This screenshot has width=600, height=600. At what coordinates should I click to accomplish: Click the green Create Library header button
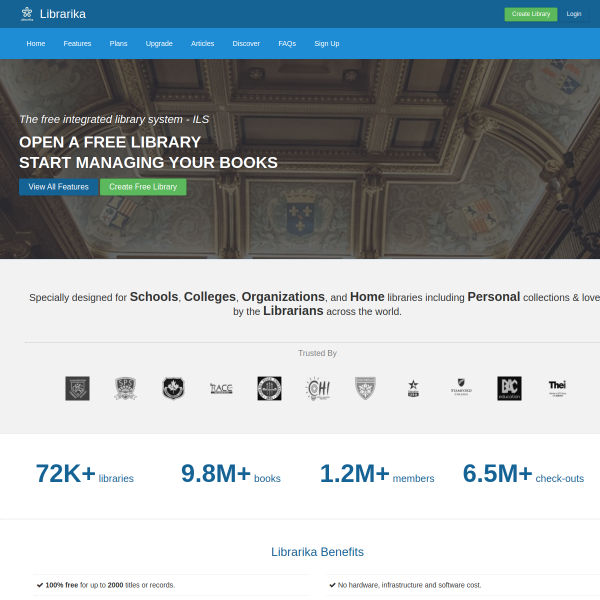[x=531, y=14]
